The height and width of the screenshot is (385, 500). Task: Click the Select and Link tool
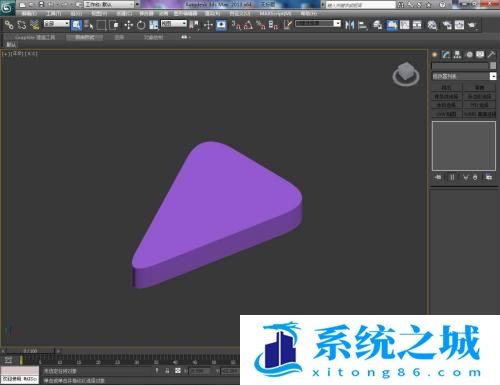point(9,25)
